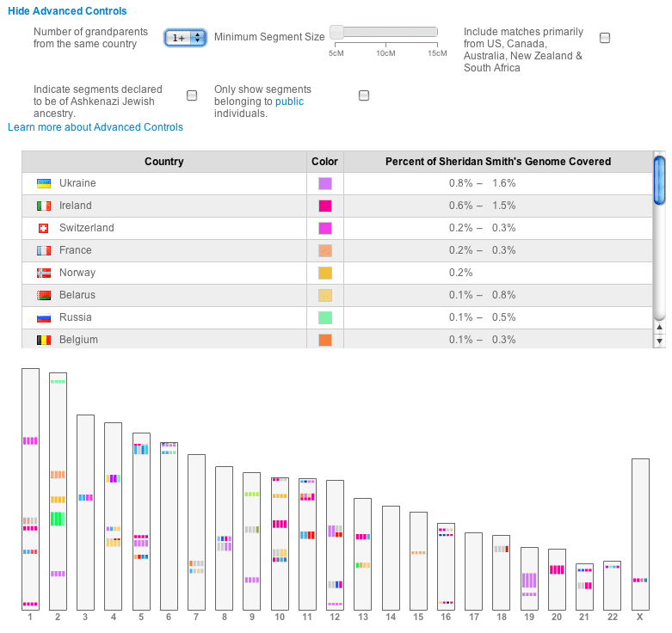Click the Ireland flag icon
Image resolution: width=672 pixels, height=633 pixels.
coord(44,206)
